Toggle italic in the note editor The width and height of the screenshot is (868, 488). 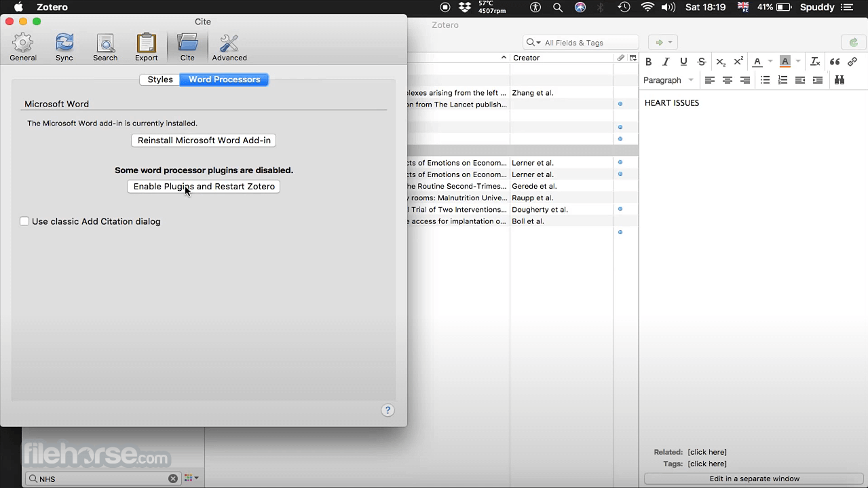(666, 62)
